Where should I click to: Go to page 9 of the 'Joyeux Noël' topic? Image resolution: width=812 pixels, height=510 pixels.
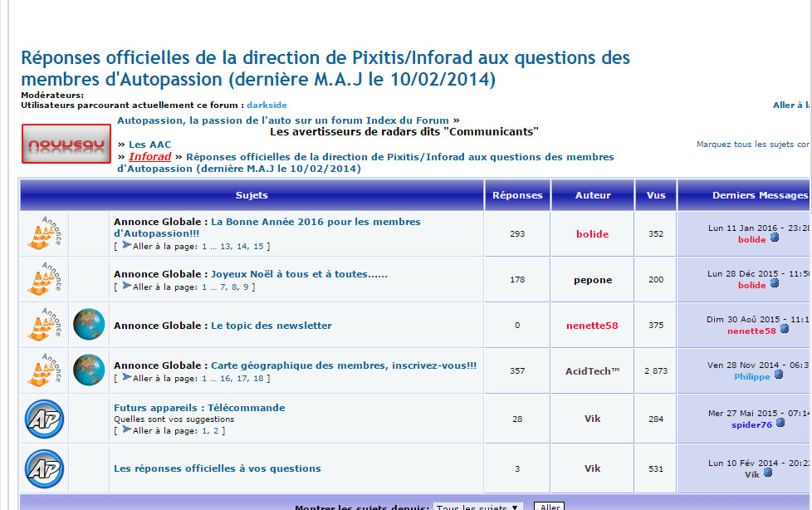[246, 287]
